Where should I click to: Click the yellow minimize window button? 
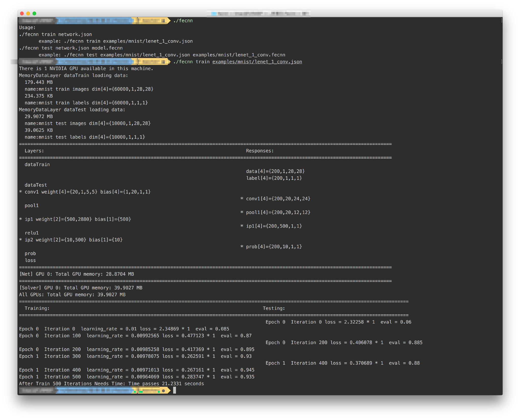(x=28, y=13)
